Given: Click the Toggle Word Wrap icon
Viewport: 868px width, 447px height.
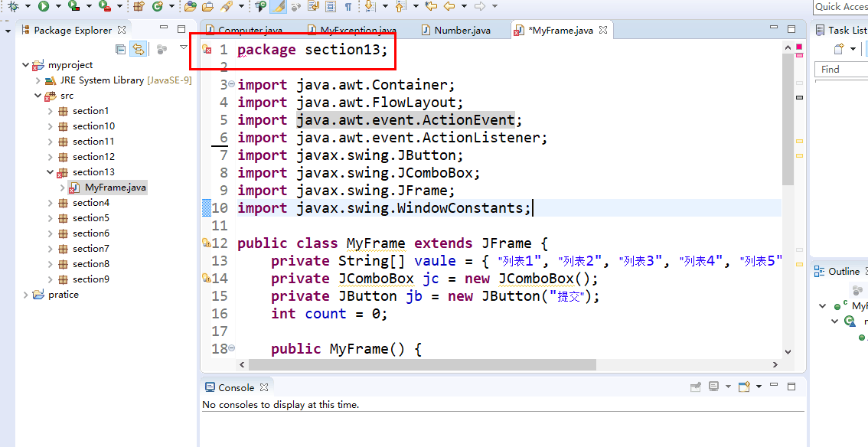Looking at the screenshot, I should (314, 6).
